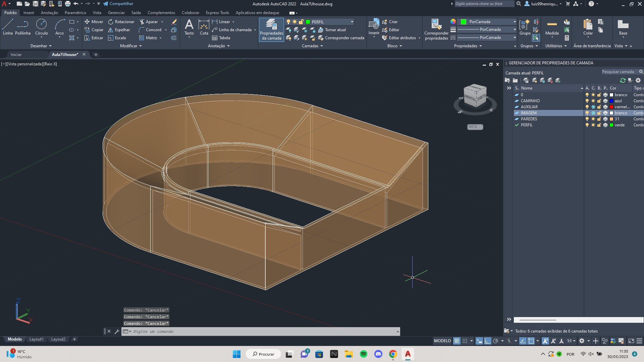Select the Arco tool
This screenshot has height=362, width=644.
pyautogui.click(x=59, y=27)
